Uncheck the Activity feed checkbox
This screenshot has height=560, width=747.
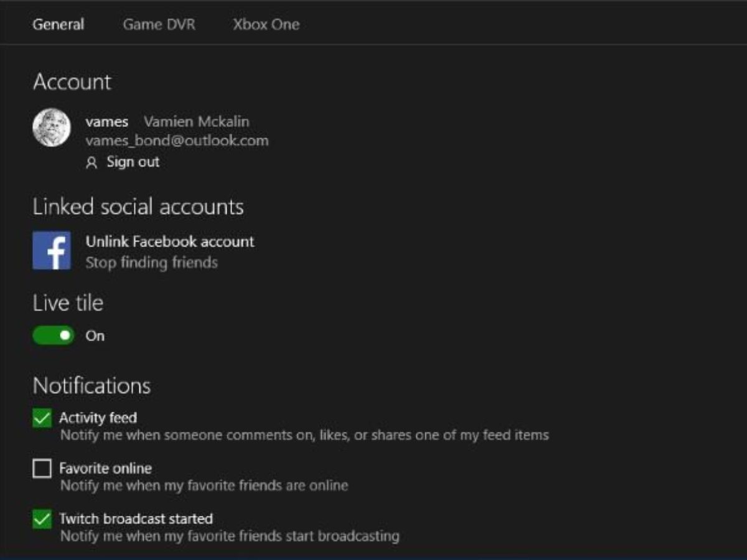click(x=42, y=418)
